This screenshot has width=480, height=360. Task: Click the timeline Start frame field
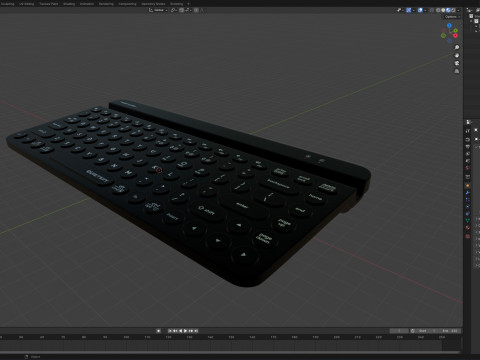(x=426, y=331)
